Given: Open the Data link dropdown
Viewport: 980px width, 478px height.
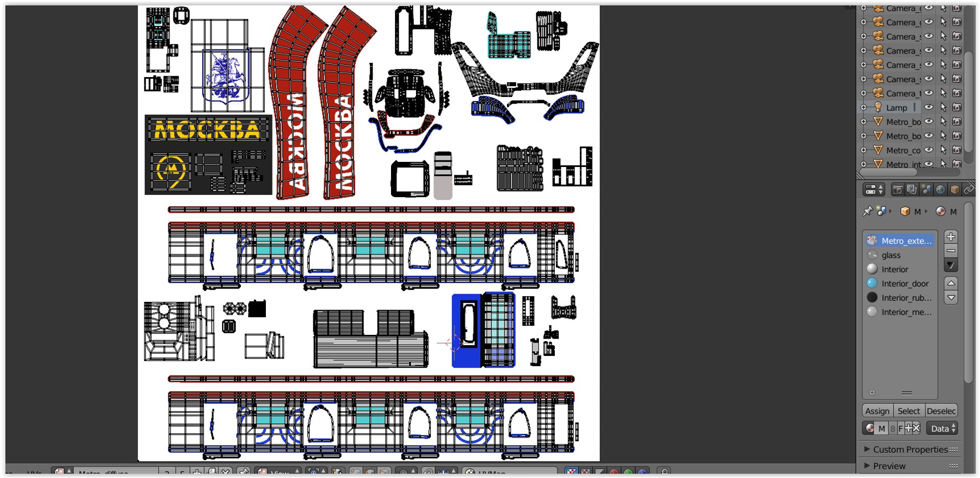Looking at the screenshot, I should point(942,428).
